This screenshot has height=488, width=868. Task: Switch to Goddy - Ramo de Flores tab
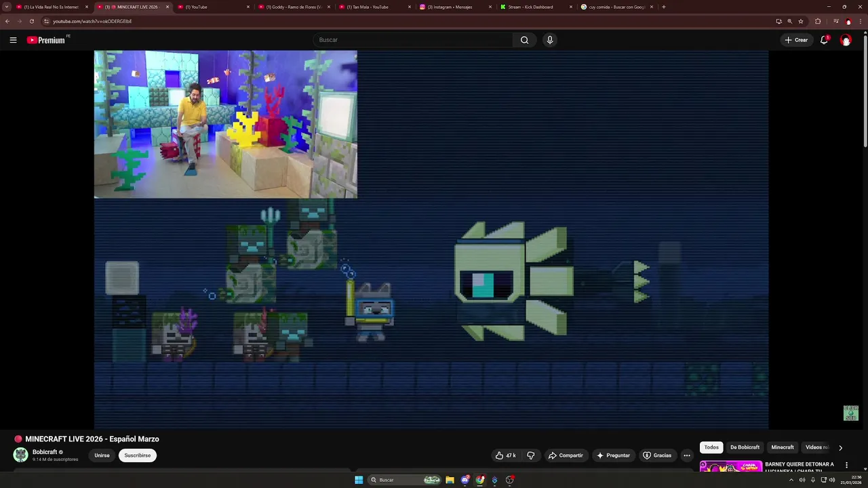click(x=294, y=7)
